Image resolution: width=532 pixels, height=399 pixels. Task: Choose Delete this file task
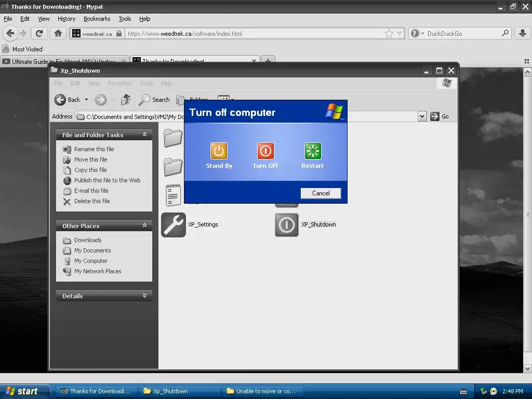[92, 201]
